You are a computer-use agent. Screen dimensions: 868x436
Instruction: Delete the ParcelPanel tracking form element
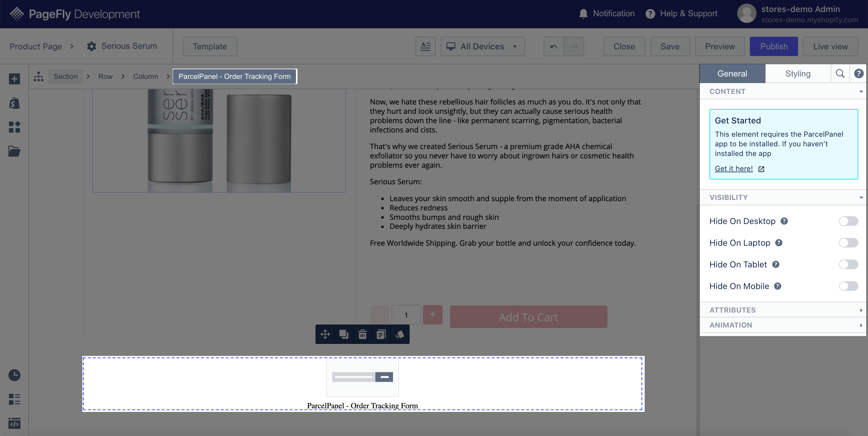click(x=362, y=334)
